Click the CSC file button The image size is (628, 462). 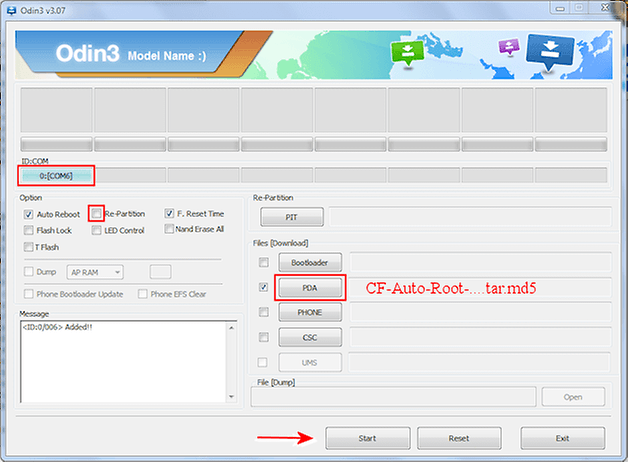(310, 337)
